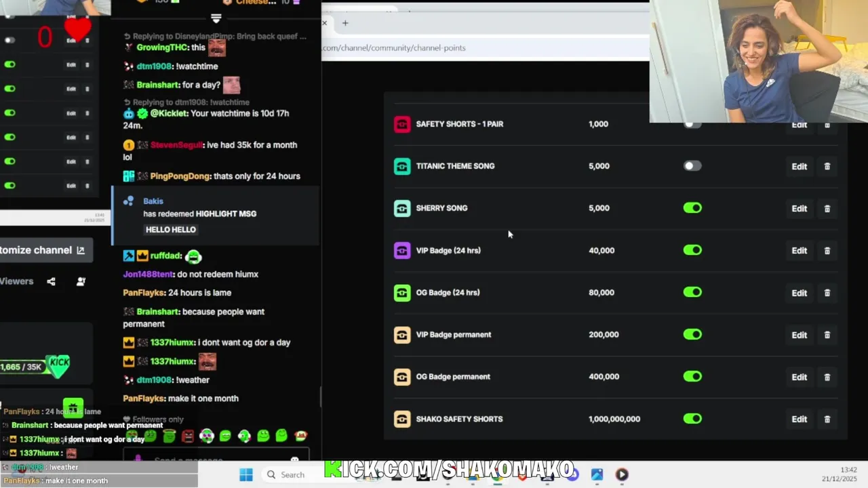
Task: Edit the TITANIC THEME SONG reward
Action: point(800,167)
